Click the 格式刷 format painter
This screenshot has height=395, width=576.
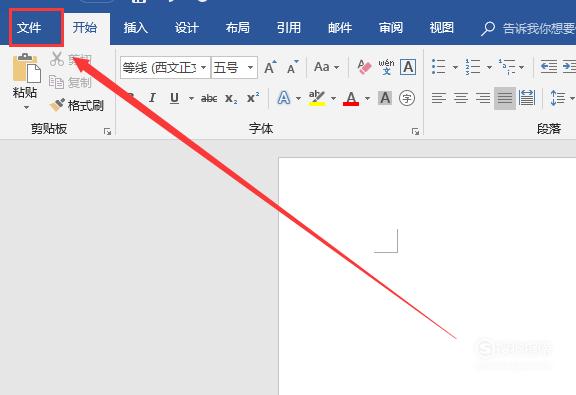[76, 106]
